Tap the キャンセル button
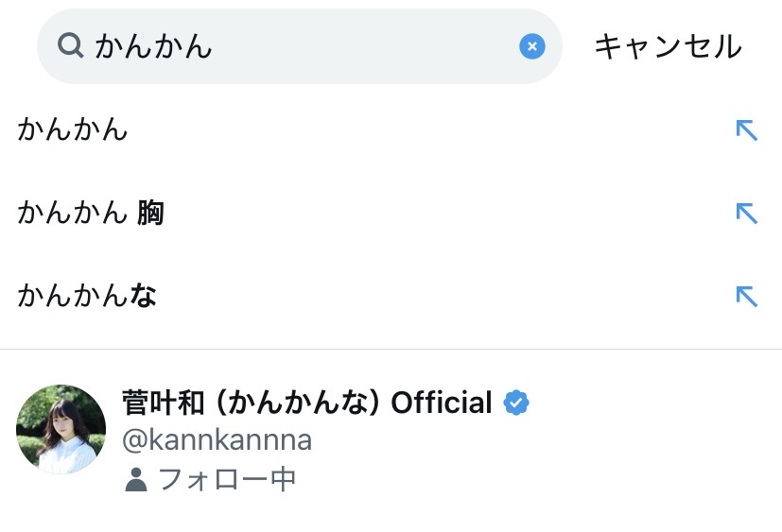The width and height of the screenshot is (782, 532). [668, 45]
